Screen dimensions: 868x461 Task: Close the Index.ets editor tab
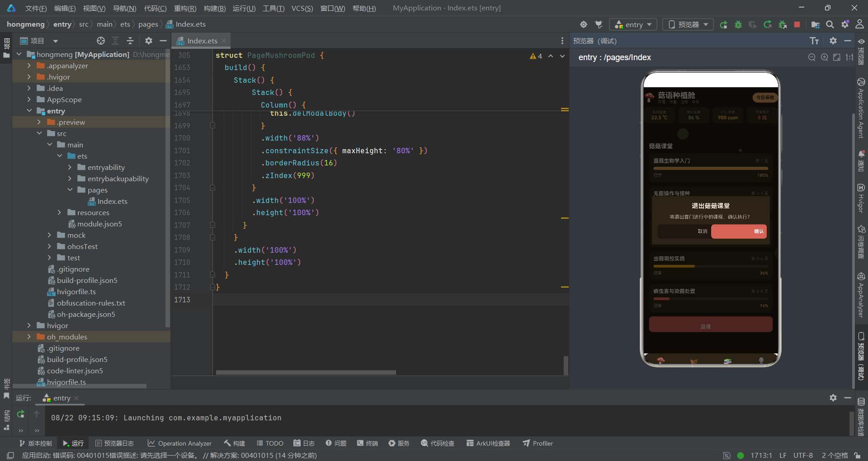tap(224, 41)
